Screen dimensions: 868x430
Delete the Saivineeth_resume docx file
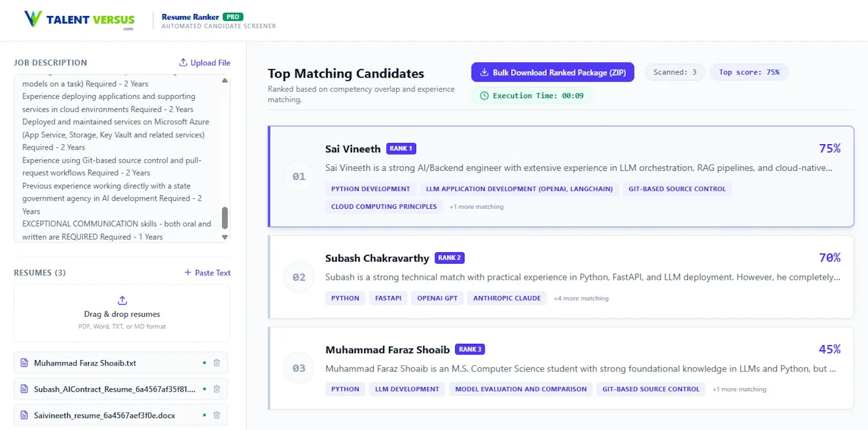(x=216, y=415)
